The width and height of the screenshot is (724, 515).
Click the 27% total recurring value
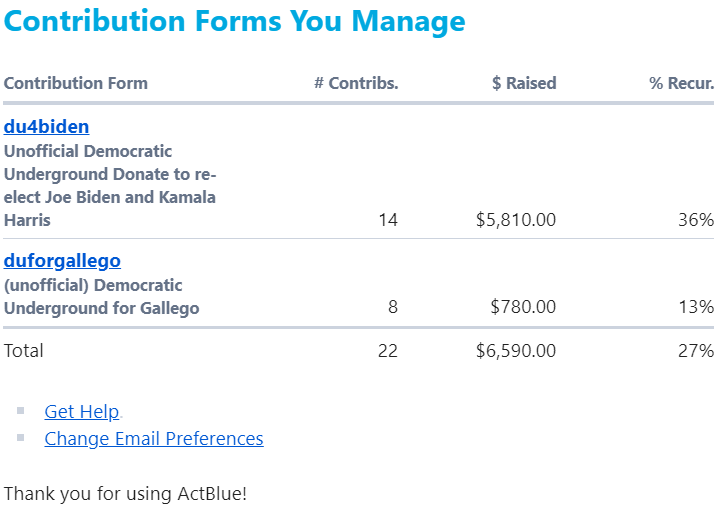(x=696, y=351)
